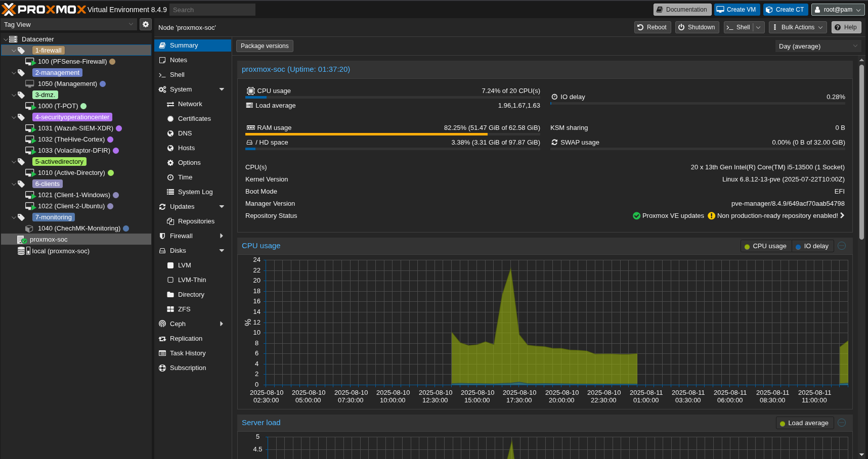Image resolution: width=868 pixels, height=459 pixels.
Task: Click the RAM usage progress bar
Action: pos(393,134)
